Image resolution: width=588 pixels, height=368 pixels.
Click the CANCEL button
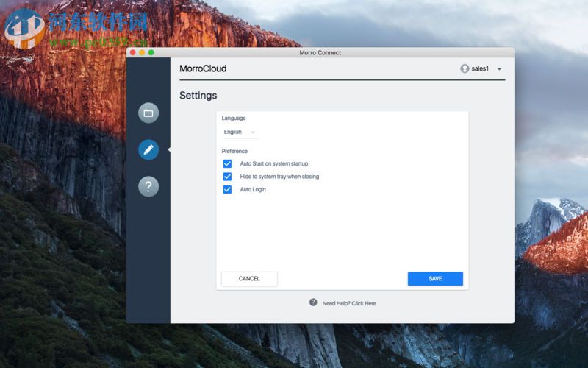point(249,279)
